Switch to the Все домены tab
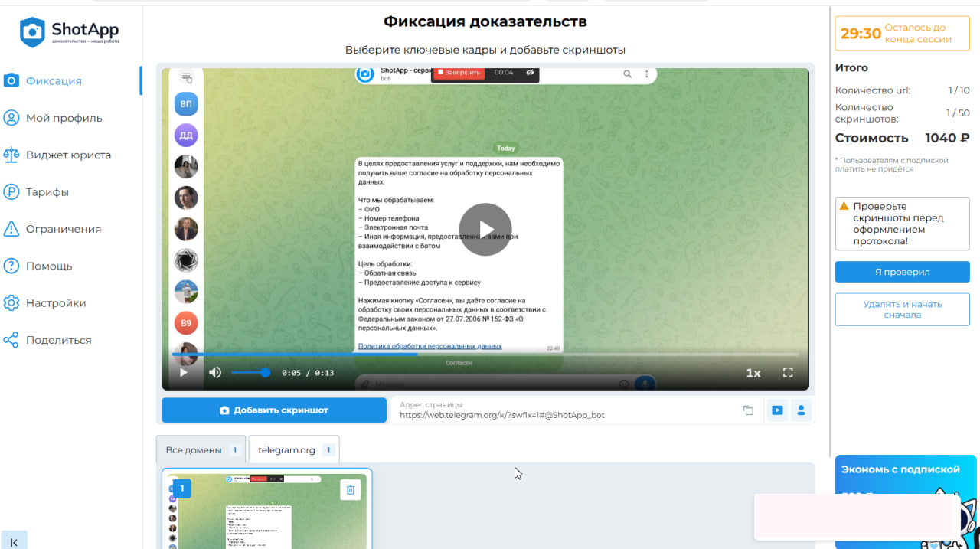The width and height of the screenshot is (980, 549). [201, 449]
